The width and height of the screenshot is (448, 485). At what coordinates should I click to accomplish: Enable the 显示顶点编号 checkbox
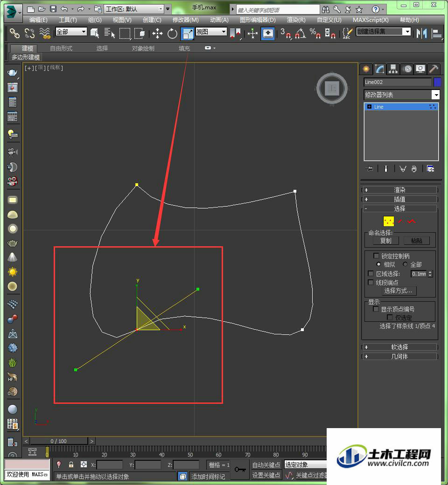point(376,309)
